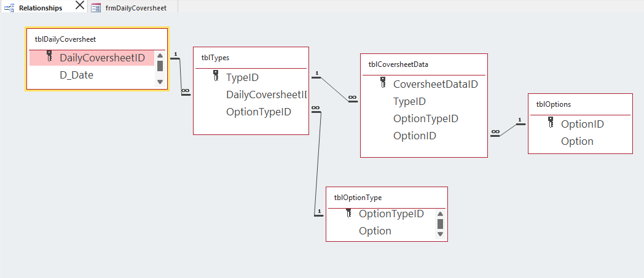Select the Option field in tblOptions
The width and height of the screenshot is (644, 278).
point(577,141)
